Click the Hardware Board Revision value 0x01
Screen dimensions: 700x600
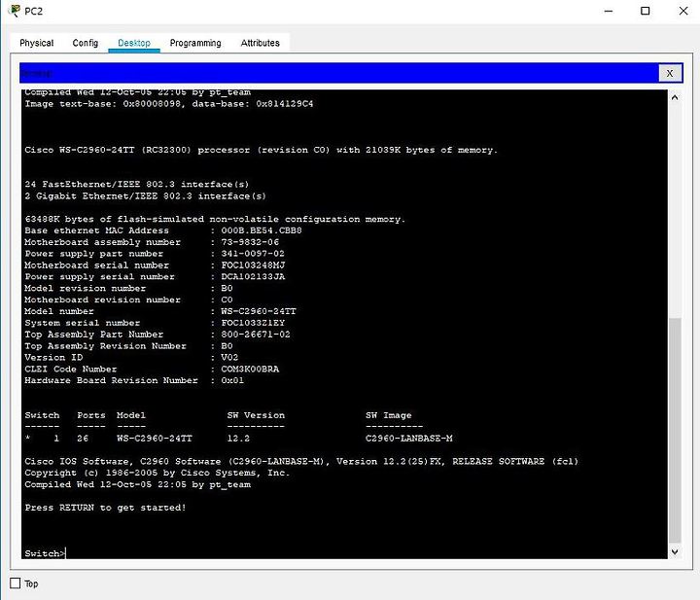point(232,380)
